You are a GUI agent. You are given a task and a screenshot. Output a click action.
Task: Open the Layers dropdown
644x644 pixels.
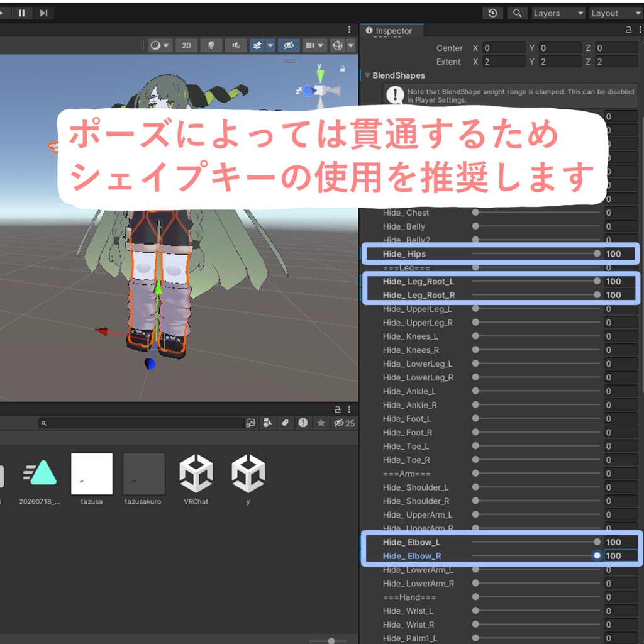[x=558, y=13]
